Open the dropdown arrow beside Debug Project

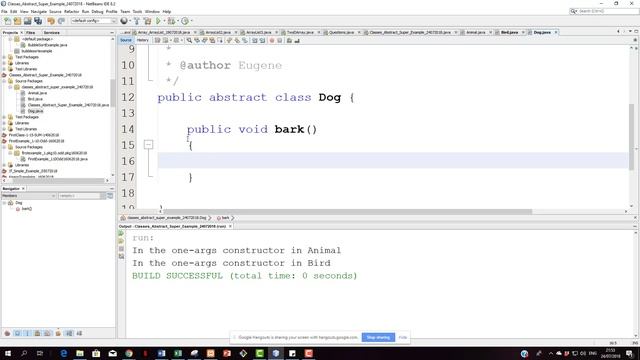pyautogui.click(x=178, y=21)
